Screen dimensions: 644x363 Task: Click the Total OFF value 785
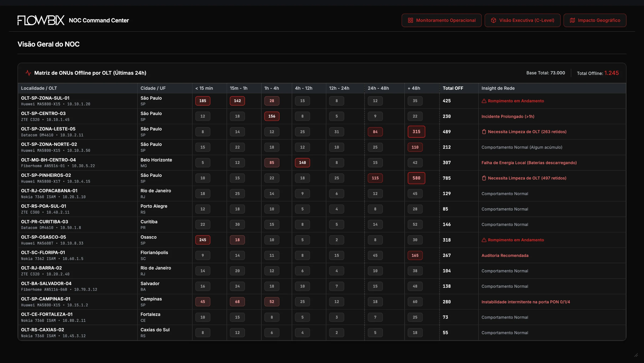447,178
